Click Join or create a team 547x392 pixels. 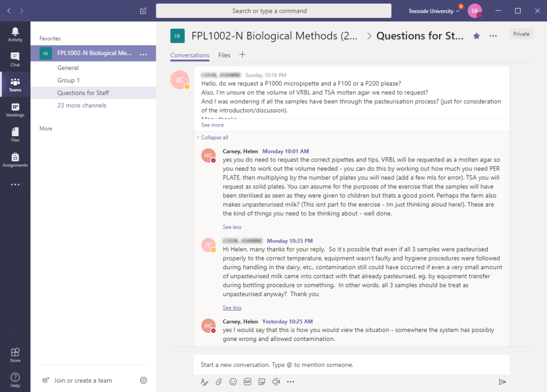83,380
